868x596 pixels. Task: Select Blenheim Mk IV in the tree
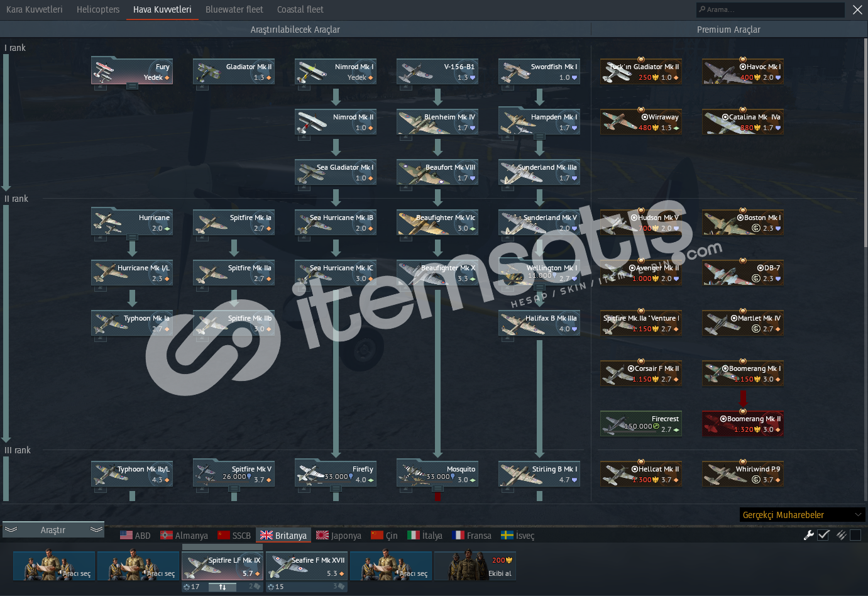(x=437, y=121)
